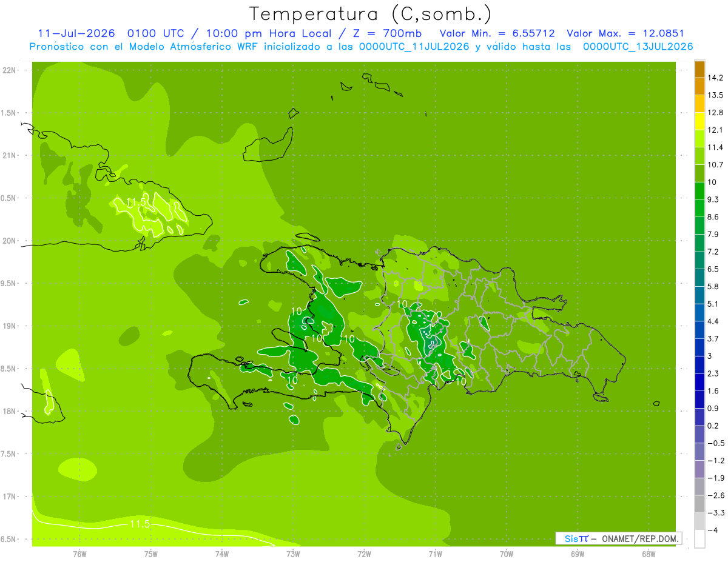Click the "0000UTC_13JUL2026" valid-until timestamp
Image resolution: width=728 pixels, height=562 pixels.
[638, 47]
